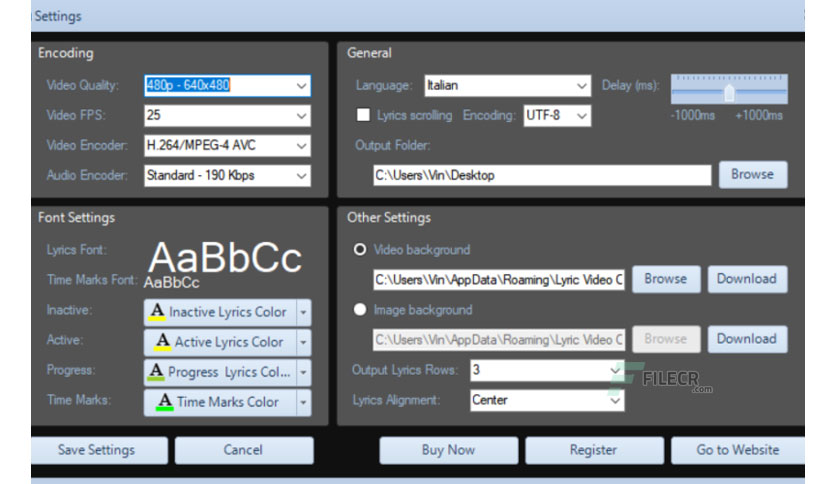The width and height of the screenshot is (836, 484).
Task: Select the Video background radio button
Action: pyautogui.click(x=360, y=249)
